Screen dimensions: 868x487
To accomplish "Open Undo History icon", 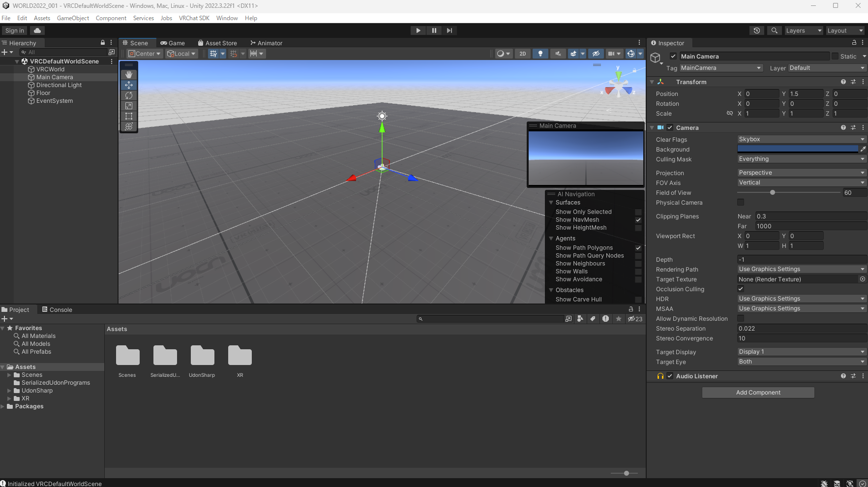I will 757,30.
